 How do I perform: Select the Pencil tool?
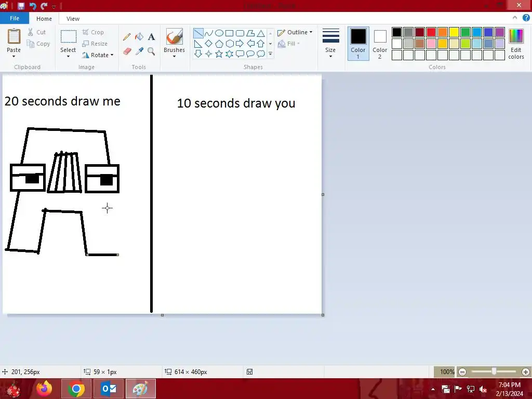[x=127, y=37]
